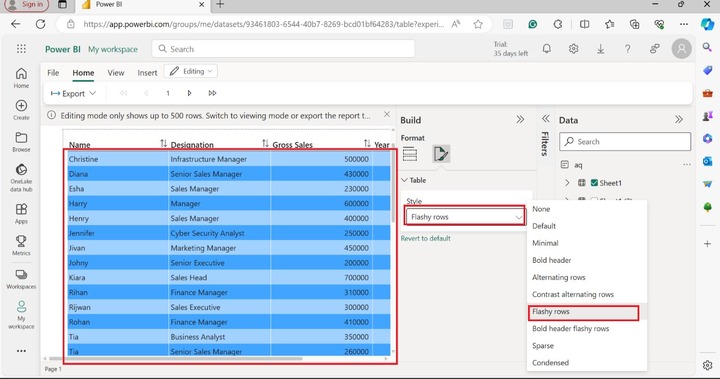The height and width of the screenshot is (379, 720).
Task: Click the browser address bar
Action: (263, 24)
